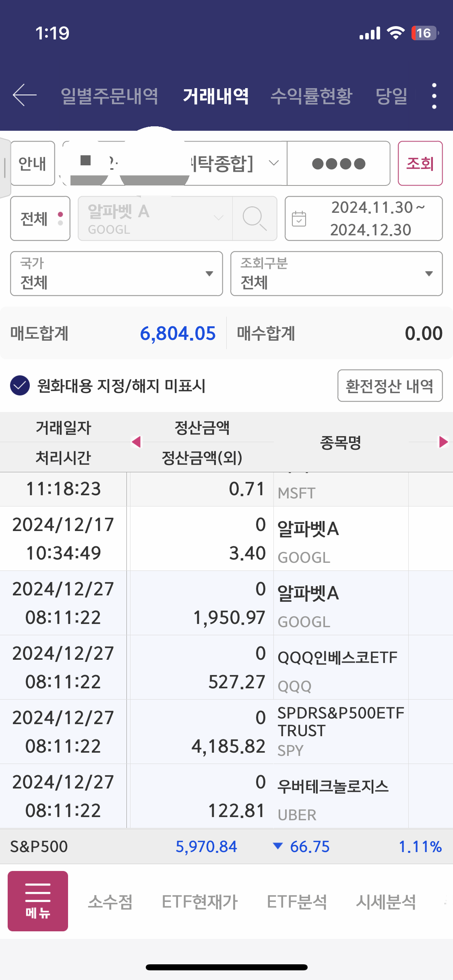The image size is (453, 980).
Task: Select SPDRS&P500ETF TRUST row name
Action: coord(341,721)
